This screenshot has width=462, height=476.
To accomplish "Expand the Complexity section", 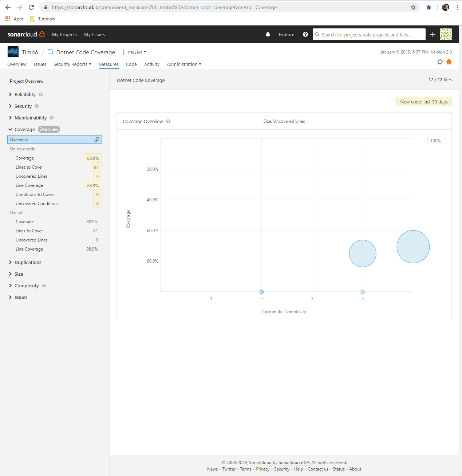I will coord(24,286).
